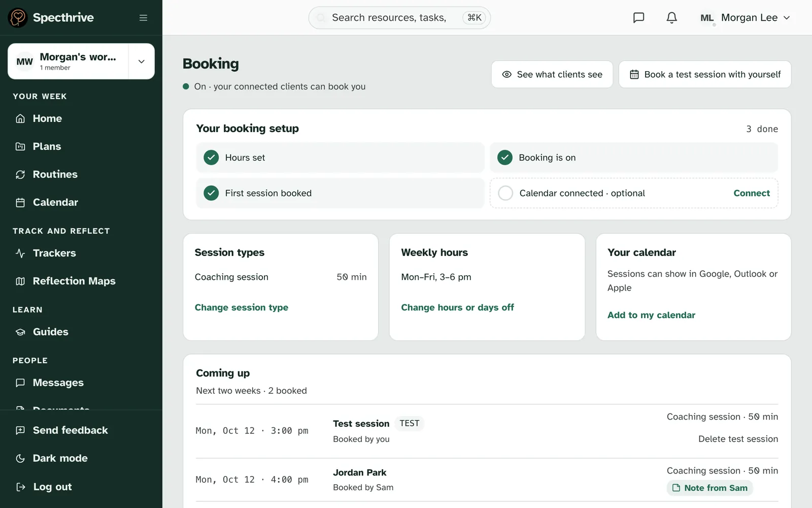The height and width of the screenshot is (508, 812).
Task: Click the First session booked checkmark
Action: [211, 194]
